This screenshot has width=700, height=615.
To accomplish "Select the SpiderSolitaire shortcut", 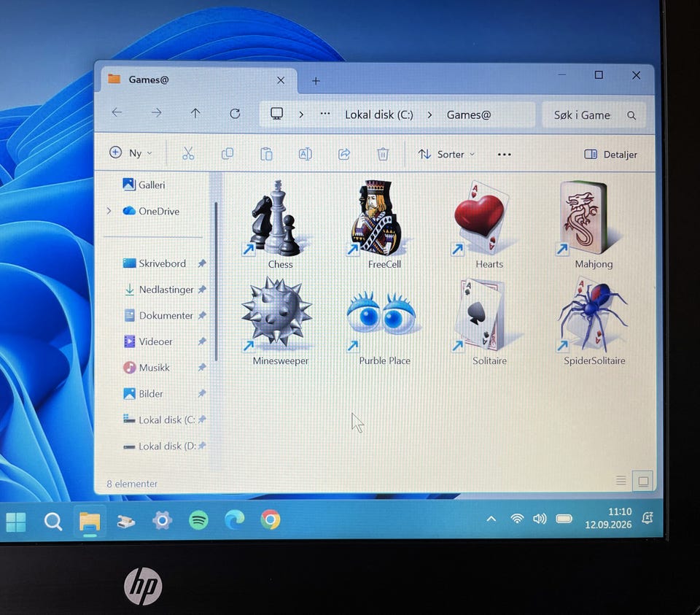I will point(594,321).
